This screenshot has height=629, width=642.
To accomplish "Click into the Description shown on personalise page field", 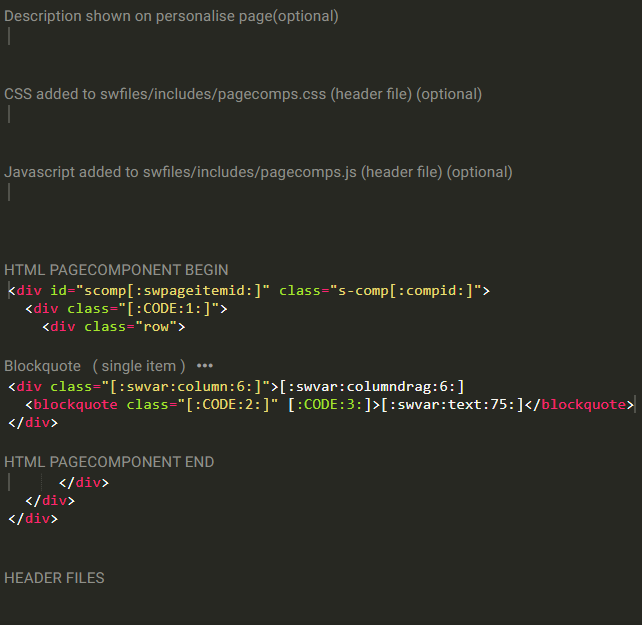I will 321,36.
